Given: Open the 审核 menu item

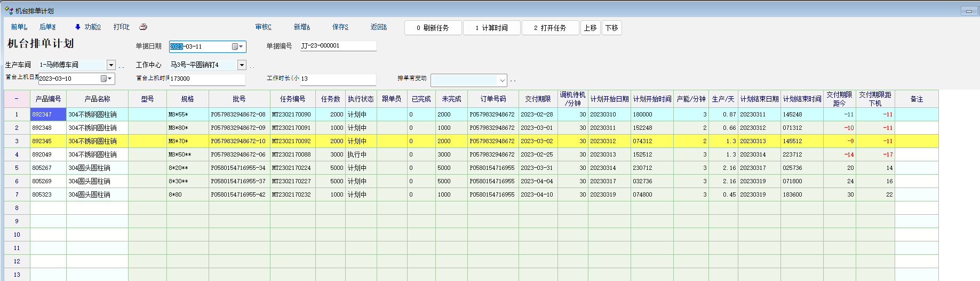Looking at the screenshot, I should point(263,27).
